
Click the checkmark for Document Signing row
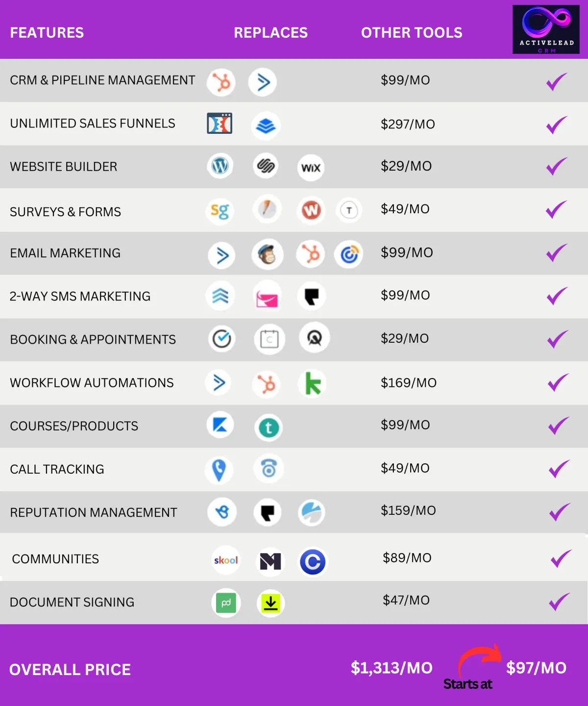[x=559, y=602]
